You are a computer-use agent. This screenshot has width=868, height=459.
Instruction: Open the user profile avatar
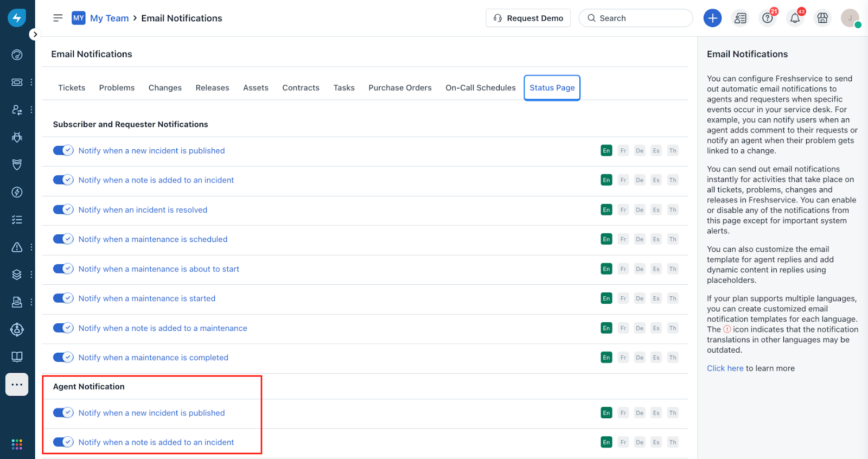(850, 18)
